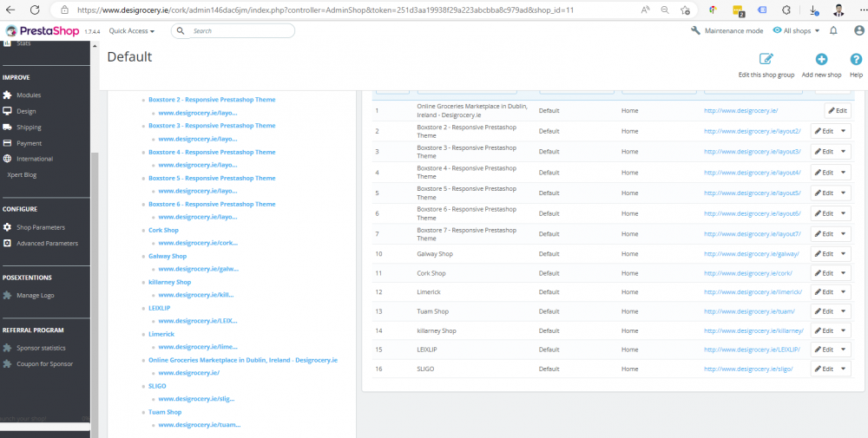Click the browser refresh icon
This screenshot has height=438, width=868.
pyautogui.click(x=35, y=10)
